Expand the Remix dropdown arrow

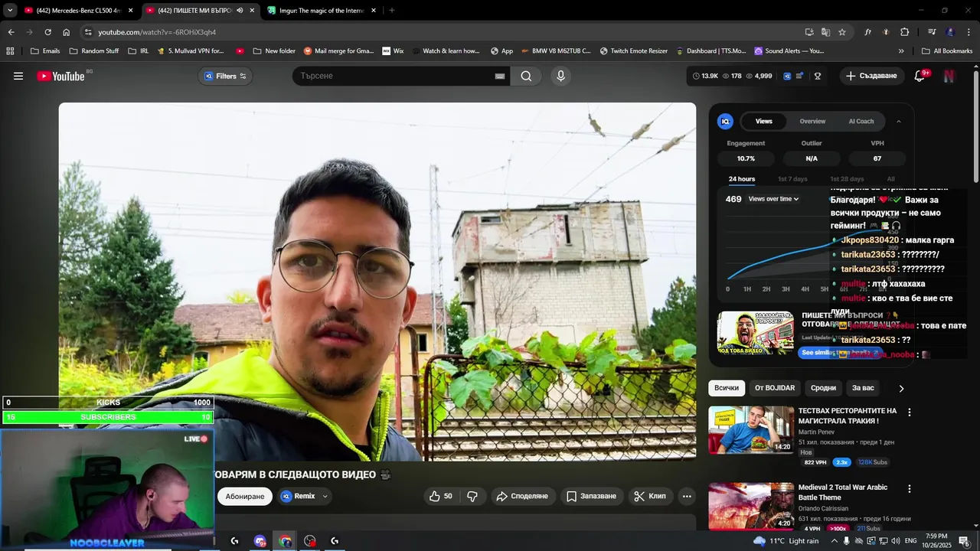point(325,496)
